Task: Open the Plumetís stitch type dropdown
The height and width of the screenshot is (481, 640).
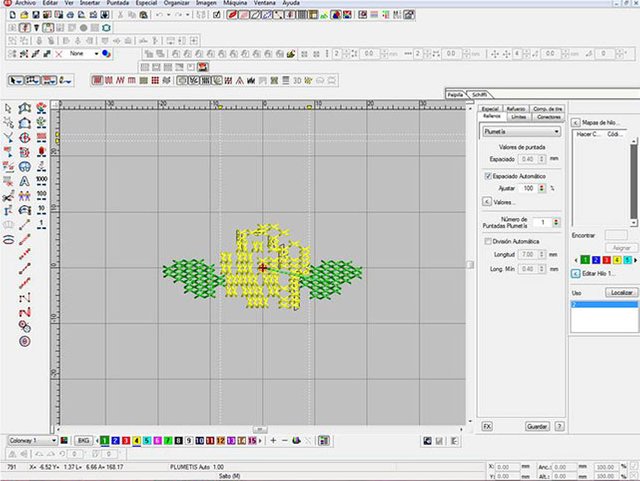Action: tap(522, 131)
